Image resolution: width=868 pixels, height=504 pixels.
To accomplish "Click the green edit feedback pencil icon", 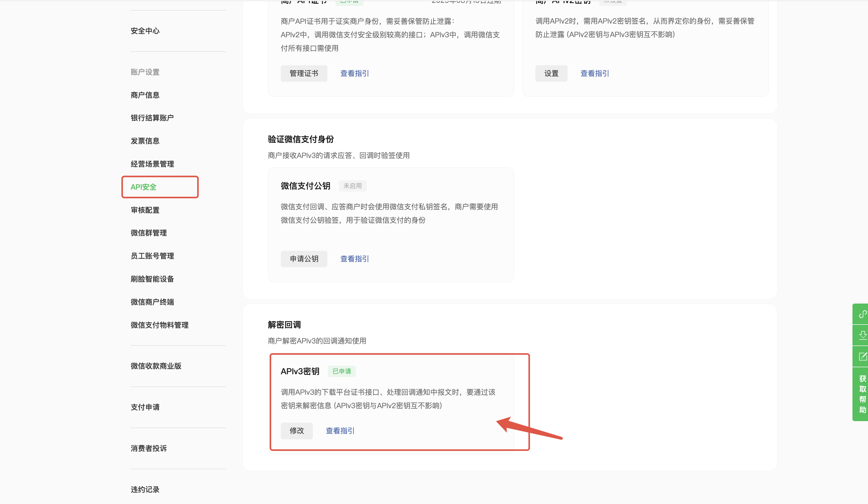I will (862, 356).
